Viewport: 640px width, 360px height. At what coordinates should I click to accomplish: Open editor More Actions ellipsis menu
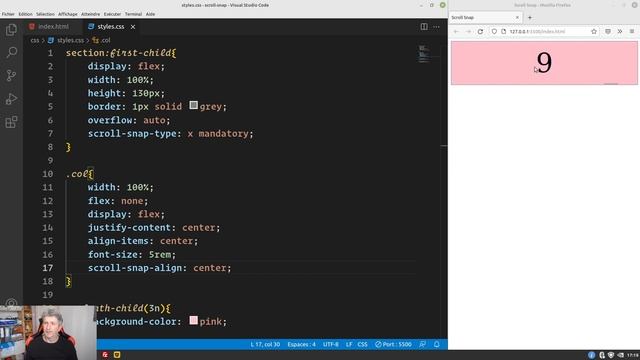436,27
